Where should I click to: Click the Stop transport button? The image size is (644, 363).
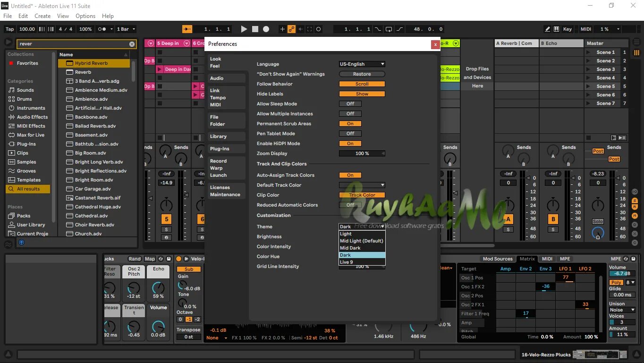(x=255, y=29)
